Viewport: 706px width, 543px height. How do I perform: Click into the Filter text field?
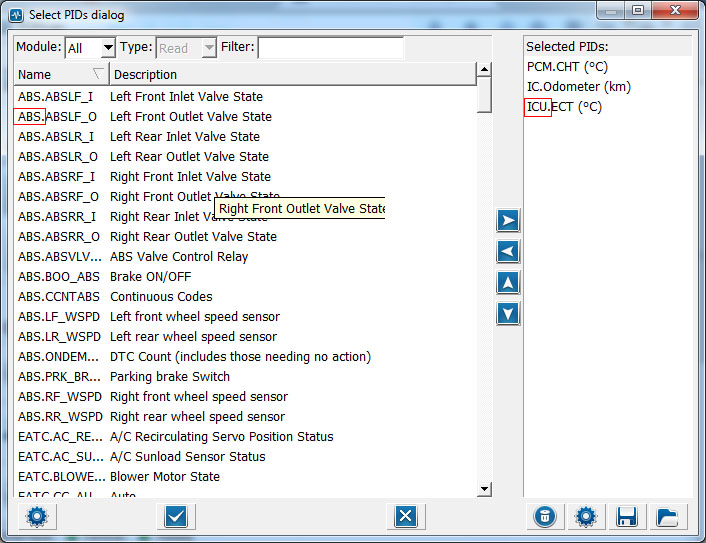331,48
